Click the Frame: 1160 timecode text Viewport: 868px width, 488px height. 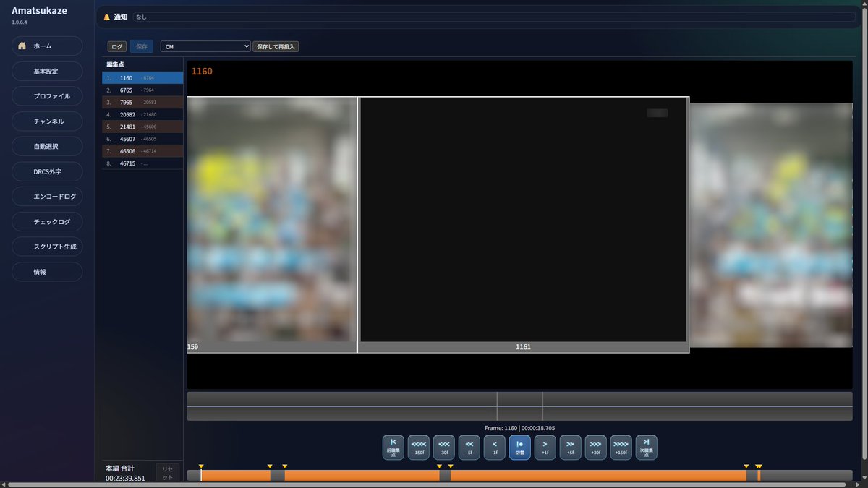[519, 428]
